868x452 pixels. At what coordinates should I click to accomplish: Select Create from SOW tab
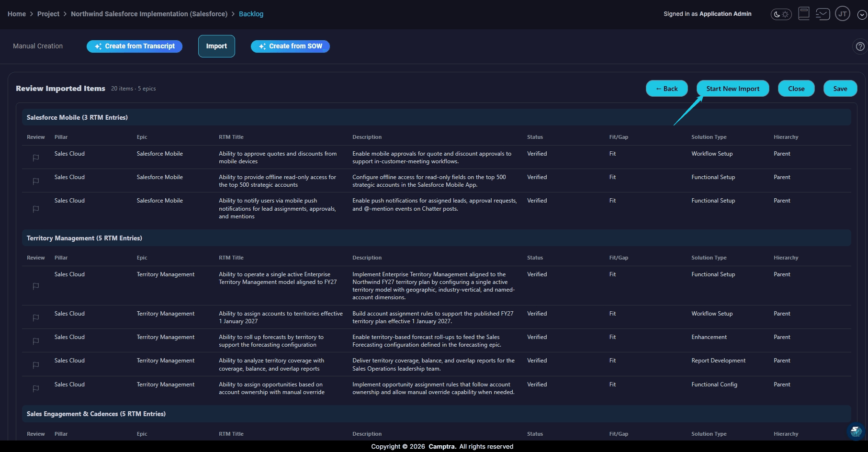(290, 46)
